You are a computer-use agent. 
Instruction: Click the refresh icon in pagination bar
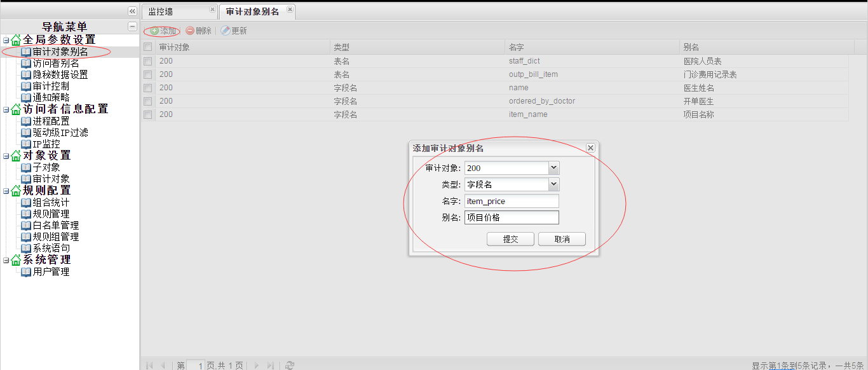click(x=290, y=366)
